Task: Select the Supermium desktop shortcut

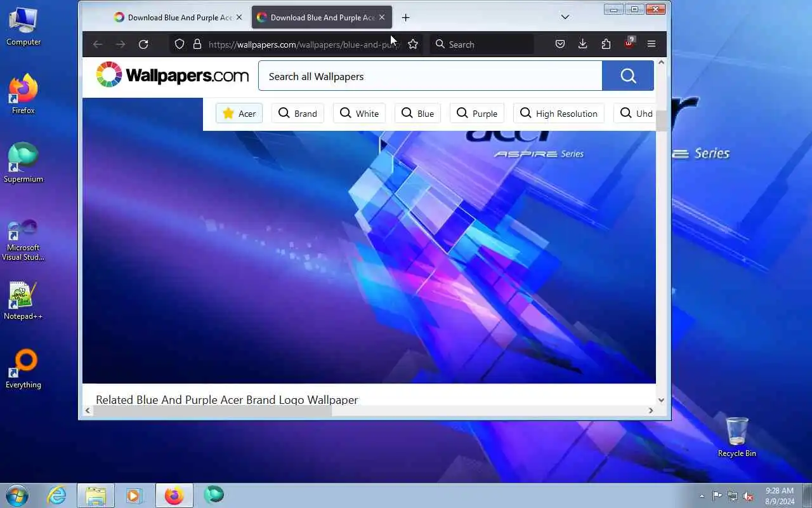Action: pyautogui.click(x=23, y=163)
